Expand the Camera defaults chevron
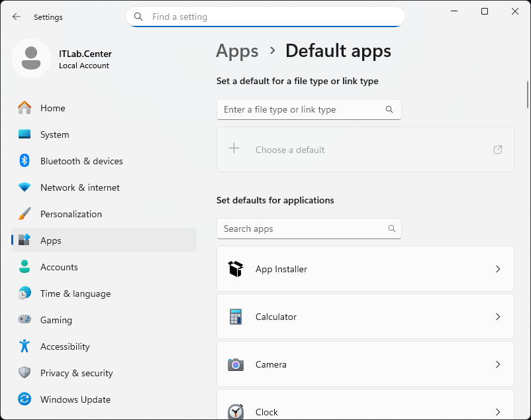The image size is (531, 420). pyautogui.click(x=498, y=364)
